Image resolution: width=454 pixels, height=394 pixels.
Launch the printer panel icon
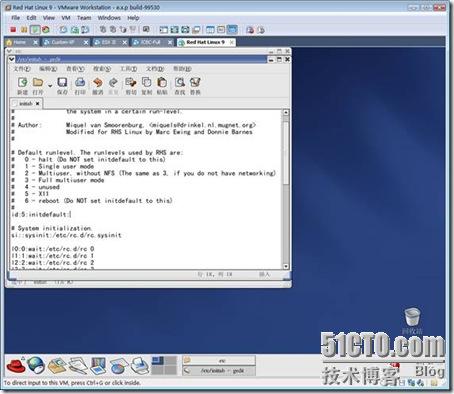[139, 365]
